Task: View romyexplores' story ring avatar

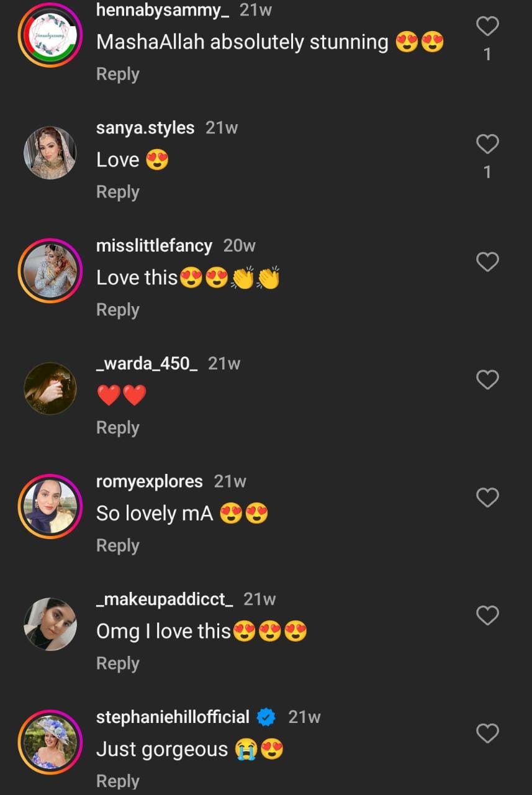Action: [50, 506]
